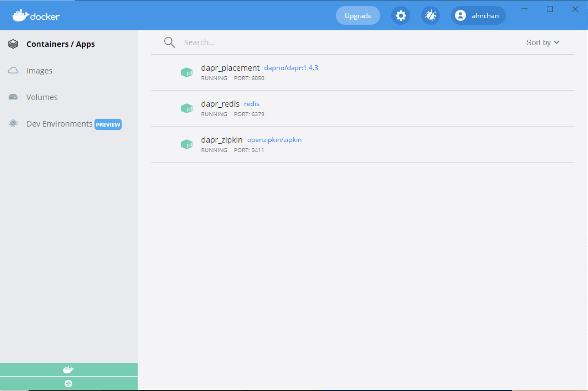The height and width of the screenshot is (391, 588).
Task: Open the Troubleshoot bug icon
Action: click(430, 16)
